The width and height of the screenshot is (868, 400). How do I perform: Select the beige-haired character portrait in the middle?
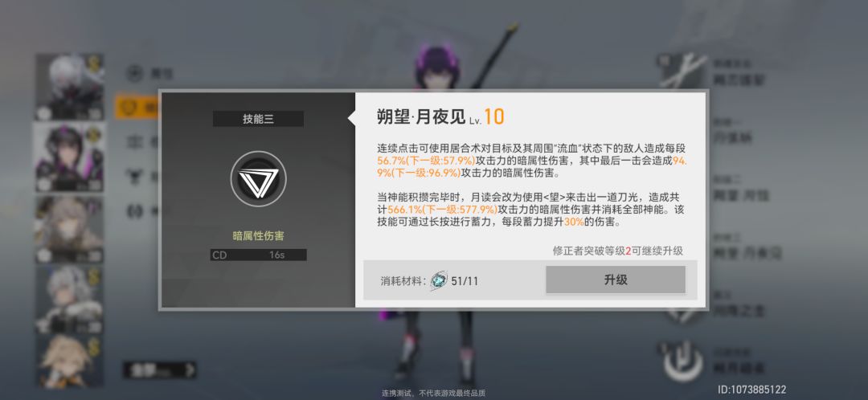point(70,228)
